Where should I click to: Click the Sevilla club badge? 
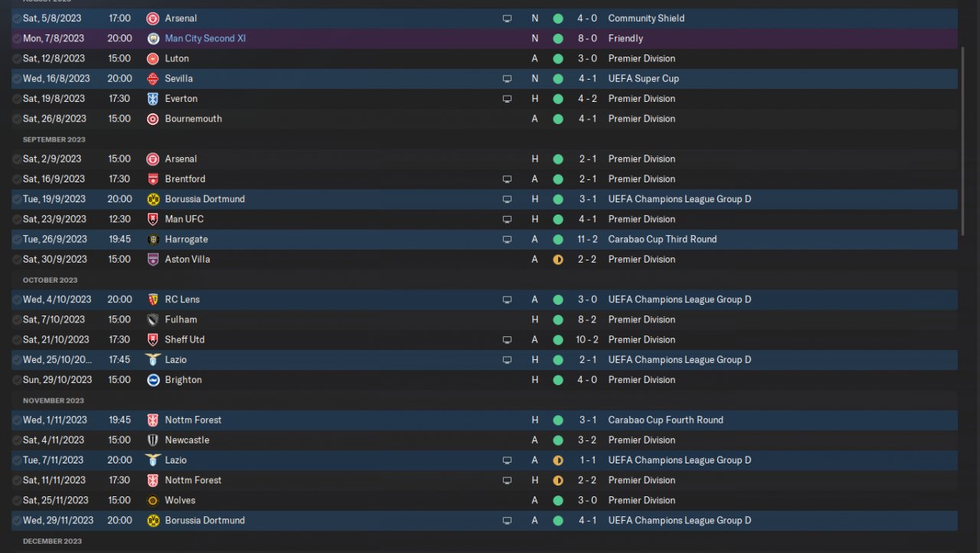[x=152, y=79]
